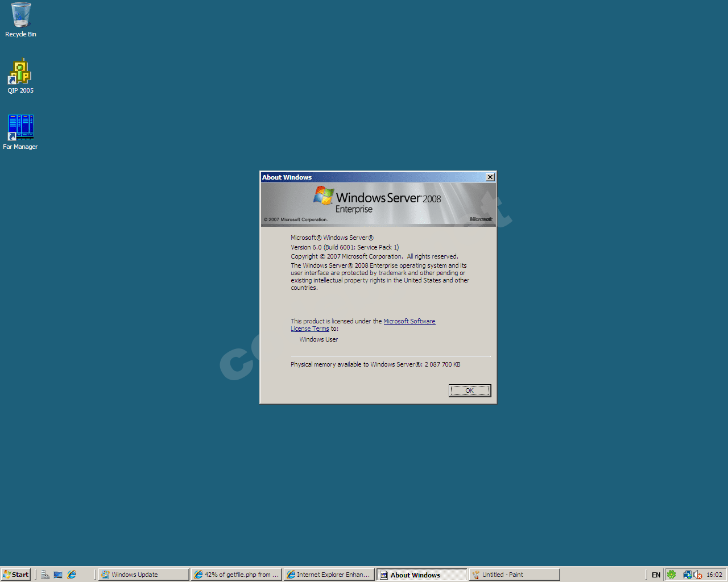Viewport: 728px width, 582px height.
Task: Click OK in the About Windows dialog
Action: point(469,390)
